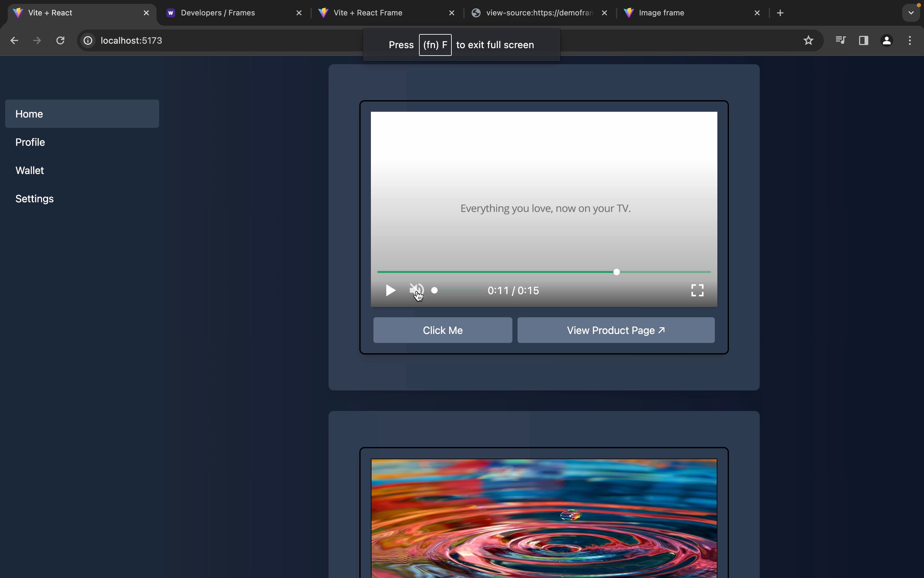
Task: Go forward to next page
Action: 37,40
